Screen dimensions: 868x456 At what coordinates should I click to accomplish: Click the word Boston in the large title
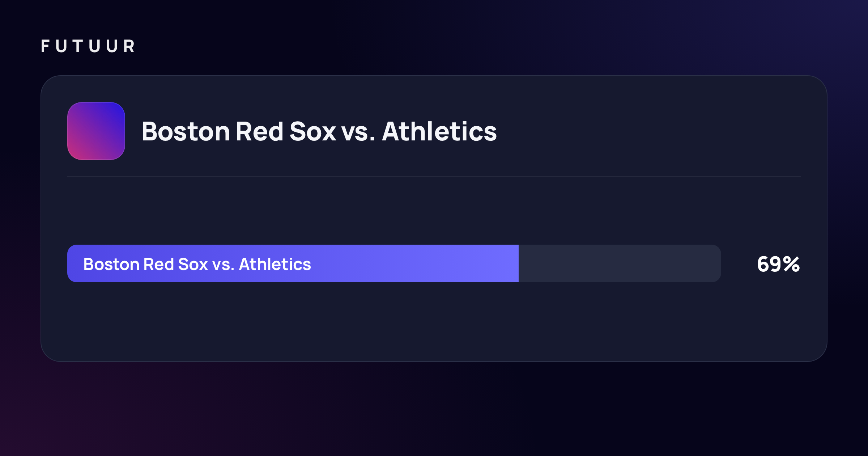point(186,131)
